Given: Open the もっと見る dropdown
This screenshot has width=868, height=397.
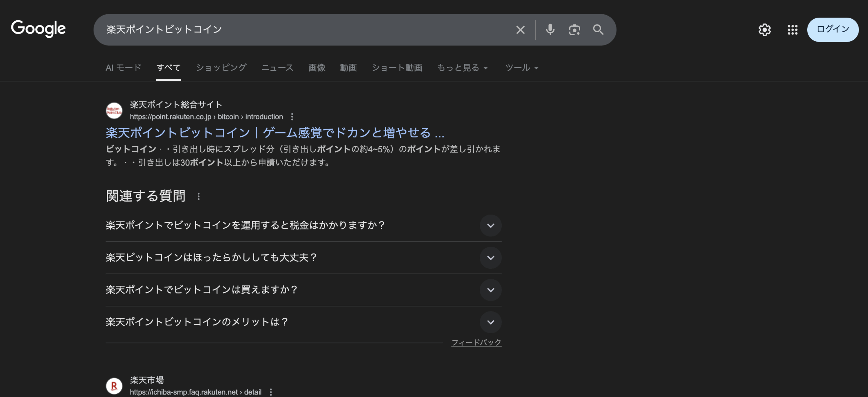Looking at the screenshot, I should [x=462, y=68].
